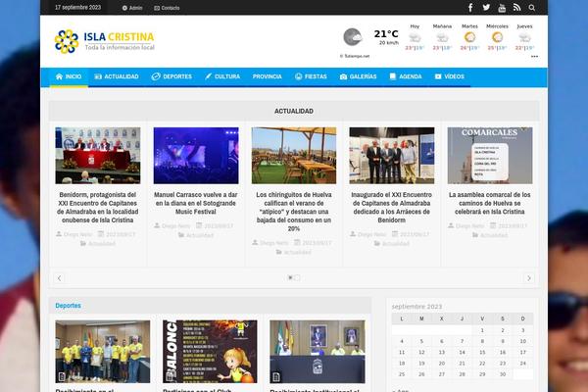The height and width of the screenshot is (392, 588).
Task: Open Inaugurado XXI Encuentro thumbnail
Action: click(x=392, y=155)
